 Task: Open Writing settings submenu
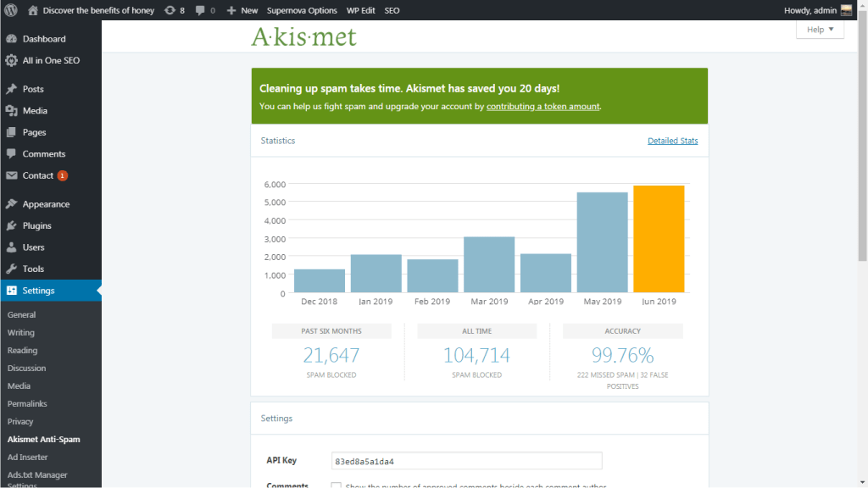pos(21,332)
